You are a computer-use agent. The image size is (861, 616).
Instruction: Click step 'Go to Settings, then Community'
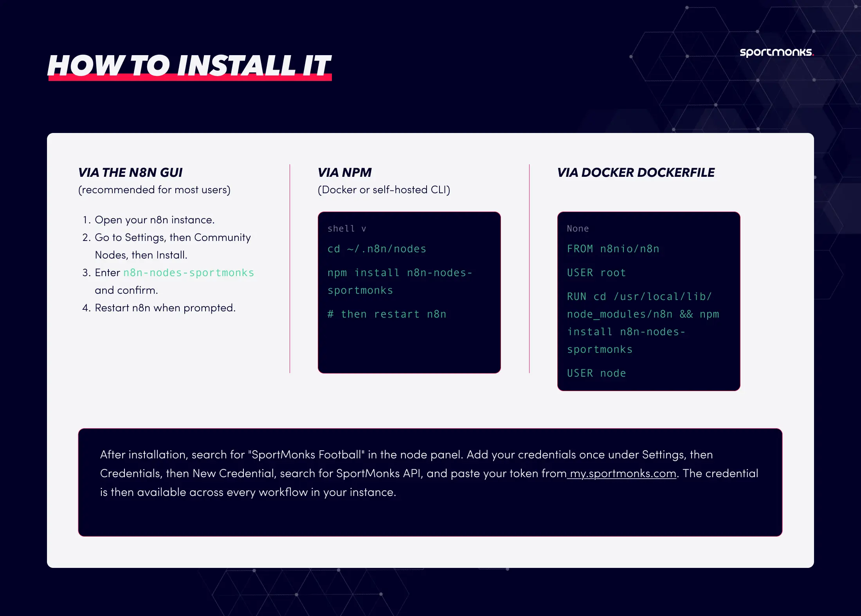pyautogui.click(x=173, y=237)
